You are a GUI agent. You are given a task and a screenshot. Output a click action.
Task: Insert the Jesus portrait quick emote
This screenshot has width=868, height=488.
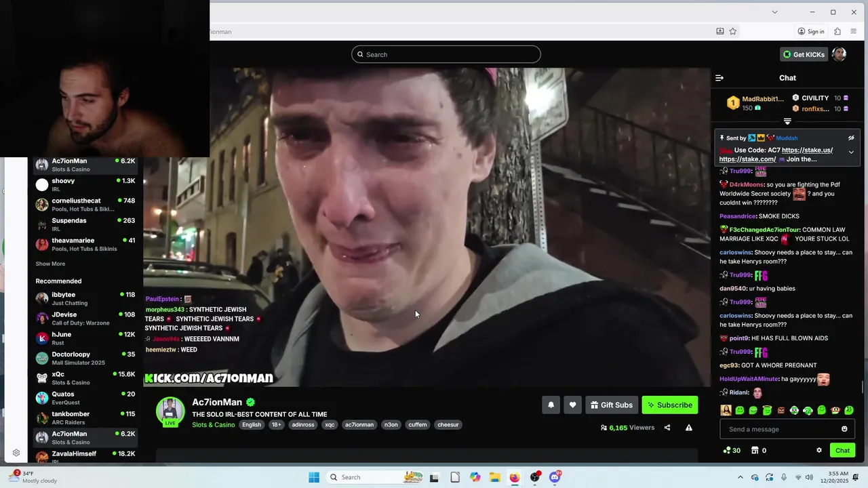pos(726,410)
